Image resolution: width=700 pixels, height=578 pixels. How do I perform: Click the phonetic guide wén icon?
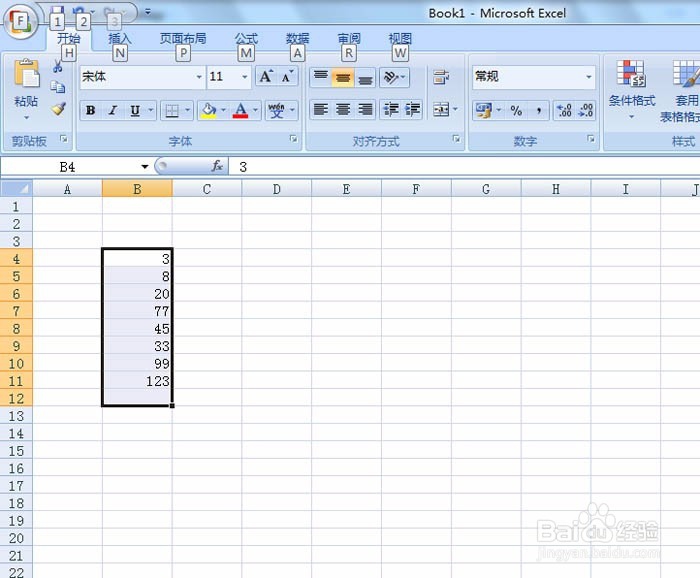pos(276,110)
